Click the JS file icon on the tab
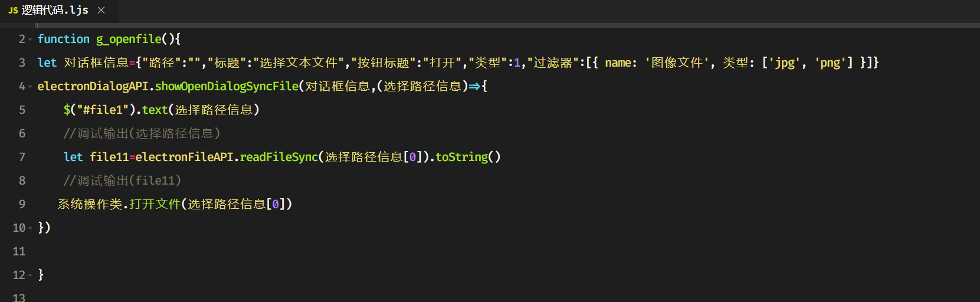 (x=13, y=11)
